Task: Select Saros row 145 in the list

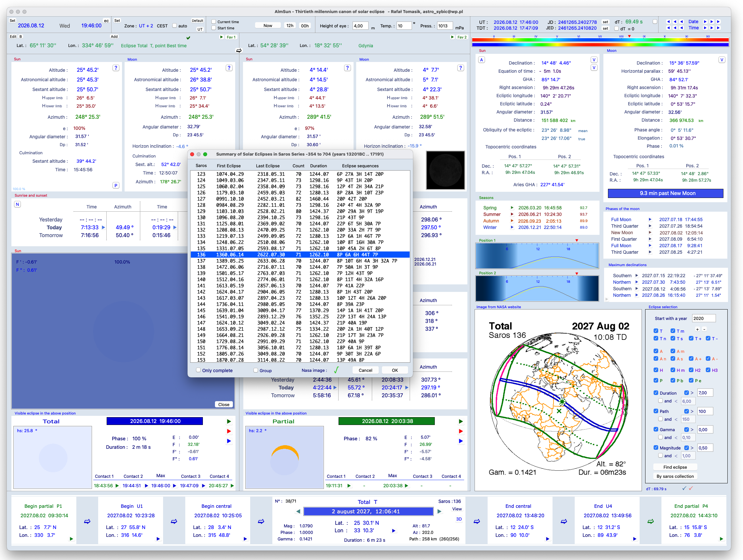Action: [300, 310]
